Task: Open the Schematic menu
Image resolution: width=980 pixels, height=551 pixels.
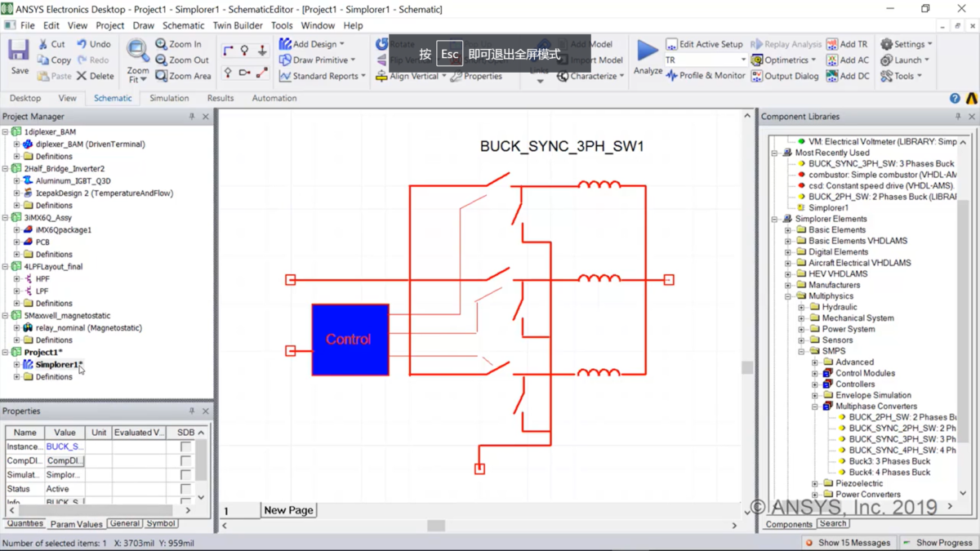Action: [183, 25]
